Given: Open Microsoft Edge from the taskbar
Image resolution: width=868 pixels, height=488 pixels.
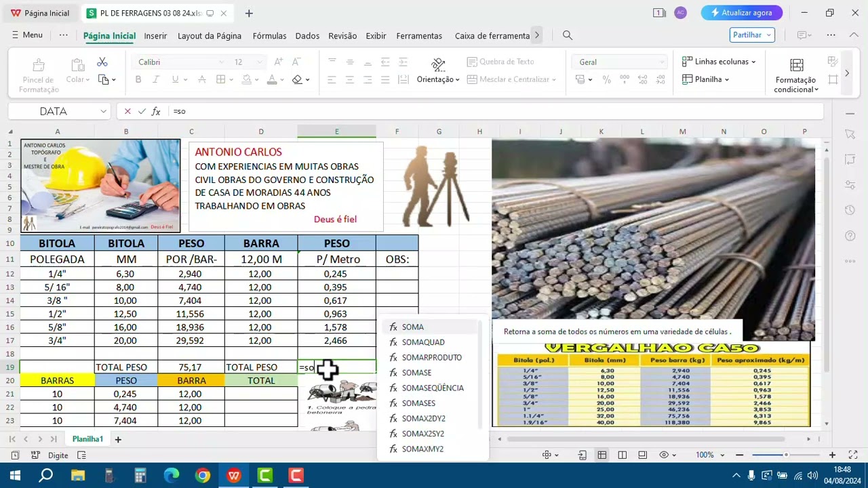Looking at the screenshot, I should click(172, 475).
